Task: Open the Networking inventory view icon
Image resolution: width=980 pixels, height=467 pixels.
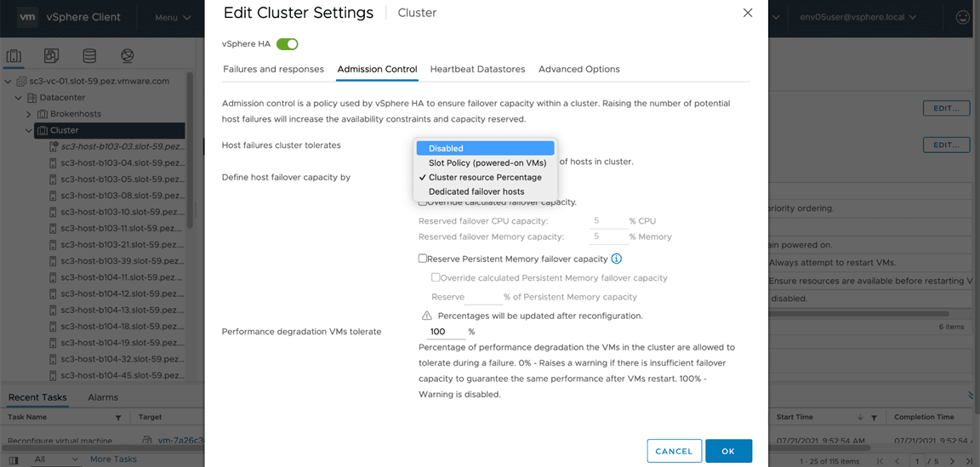Action: [x=128, y=56]
